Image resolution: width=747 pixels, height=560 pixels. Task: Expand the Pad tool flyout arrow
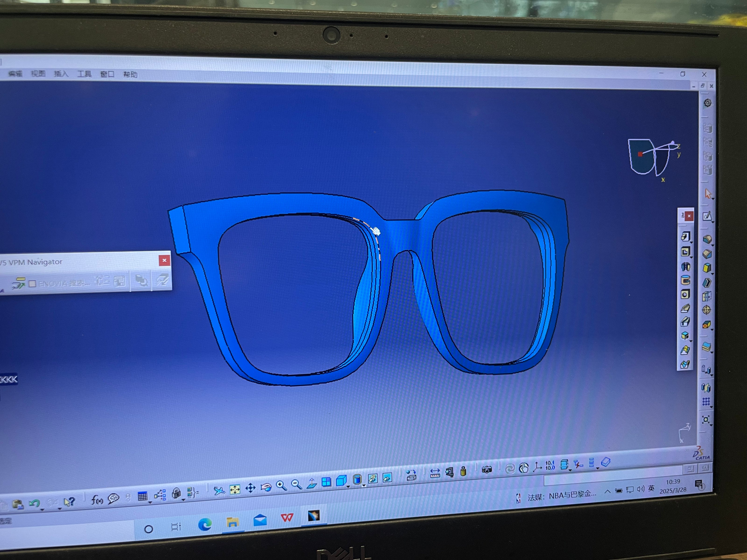pos(691,242)
